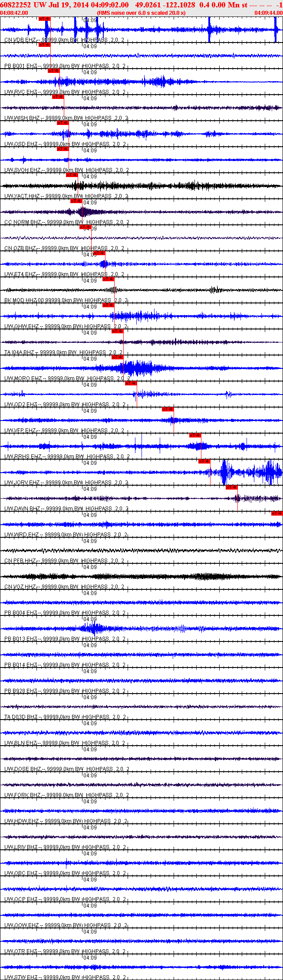Select the UW.OCP EHZ station label
This screenshot has height=980, width=283.
(21, 899)
